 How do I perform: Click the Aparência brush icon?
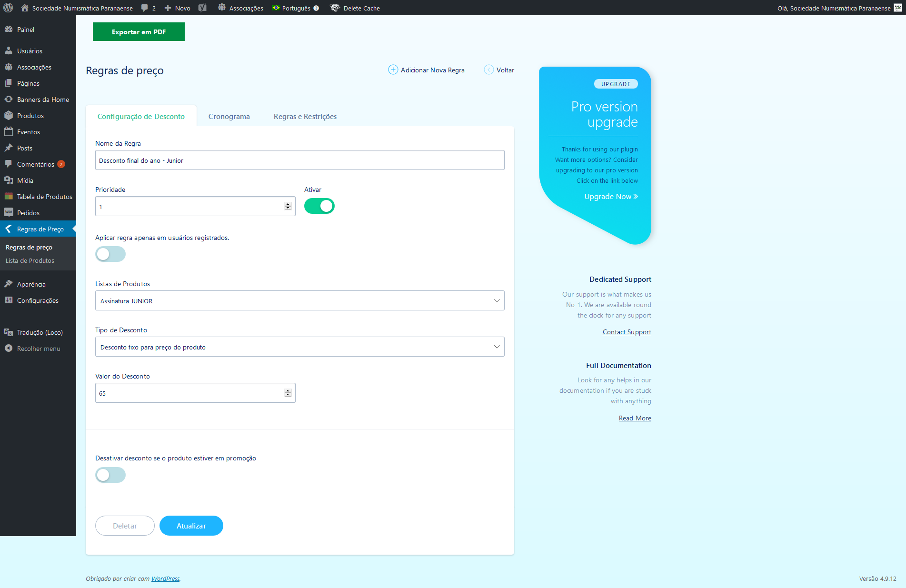(9, 284)
